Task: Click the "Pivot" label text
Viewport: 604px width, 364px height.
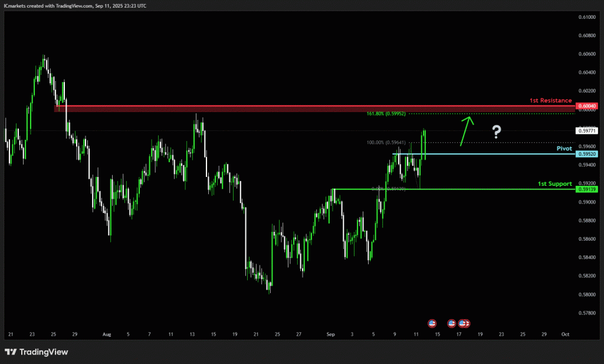Action: (x=564, y=149)
